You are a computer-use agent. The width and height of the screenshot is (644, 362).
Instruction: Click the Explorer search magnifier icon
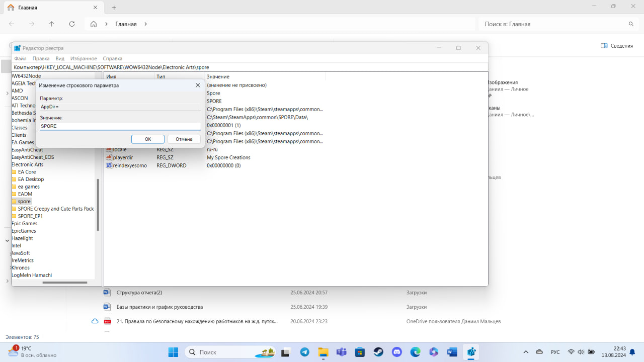tap(631, 24)
